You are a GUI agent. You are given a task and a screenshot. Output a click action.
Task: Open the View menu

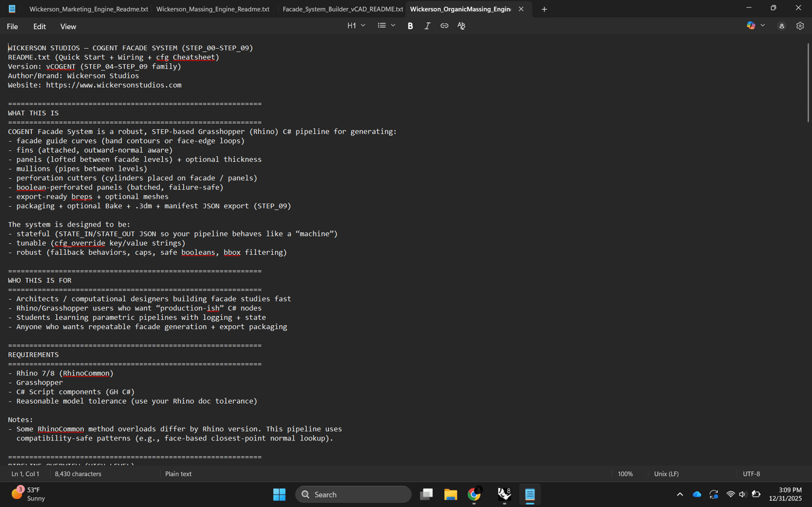point(68,27)
